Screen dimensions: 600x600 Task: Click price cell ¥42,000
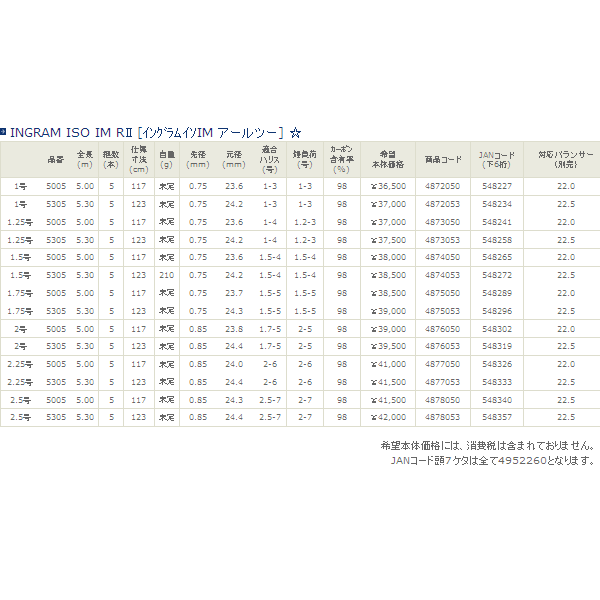pos(388,417)
